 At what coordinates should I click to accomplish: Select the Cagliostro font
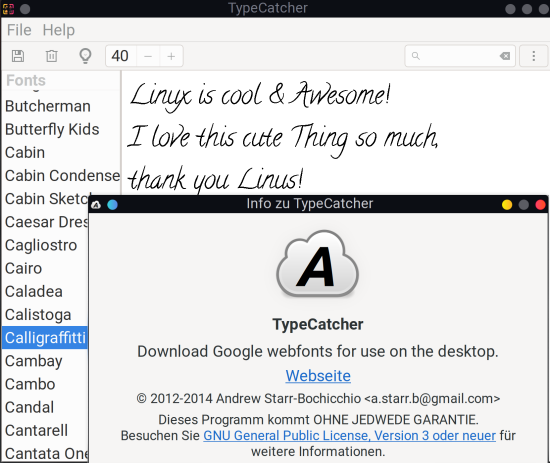46,245
